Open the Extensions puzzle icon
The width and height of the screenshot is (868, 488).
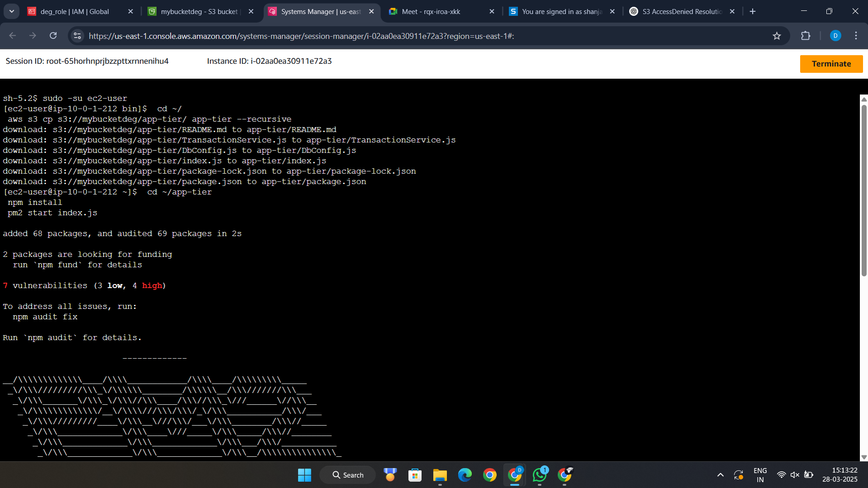point(806,36)
